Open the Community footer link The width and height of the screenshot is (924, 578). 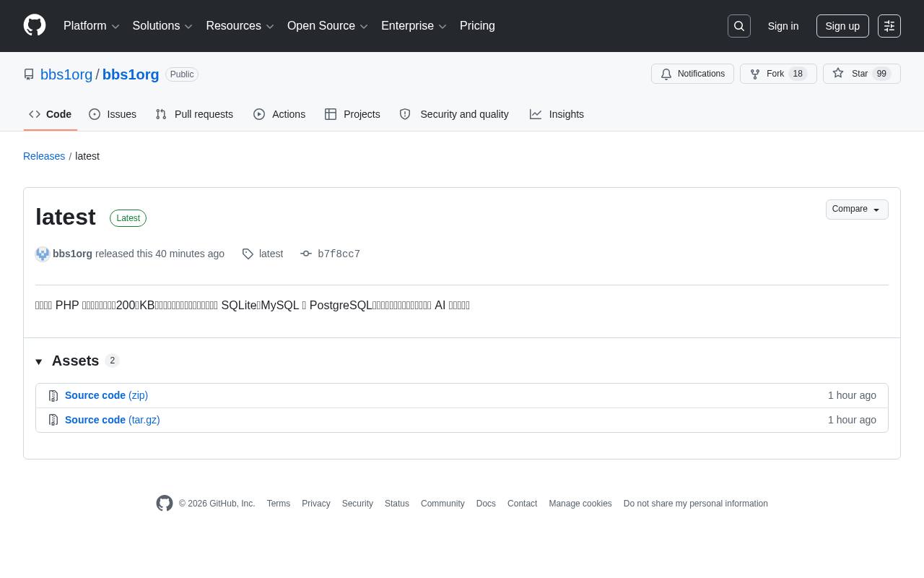443,504
